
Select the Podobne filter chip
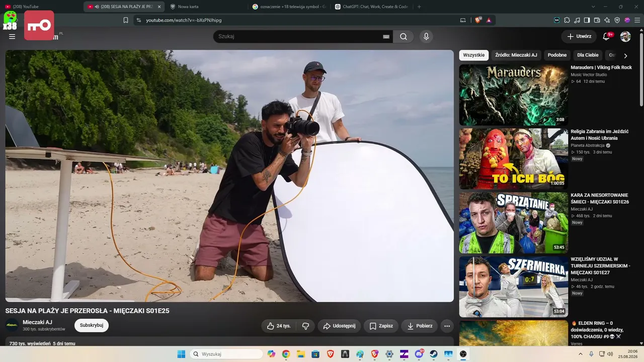point(557,55)
